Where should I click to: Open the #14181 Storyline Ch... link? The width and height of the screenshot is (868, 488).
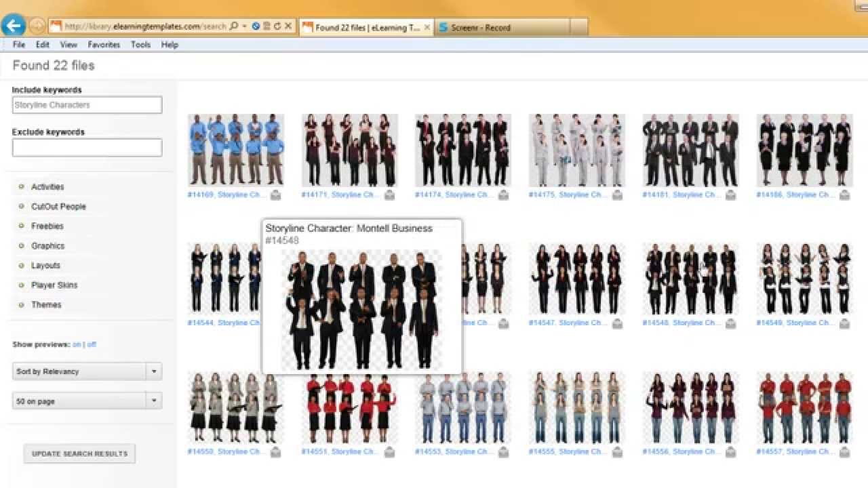click(682, 195)
